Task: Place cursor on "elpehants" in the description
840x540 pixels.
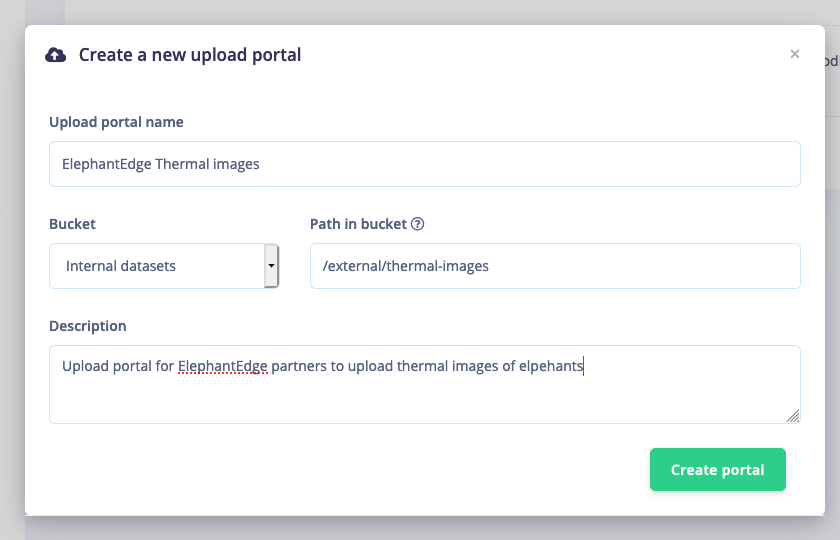Action: coord(550,366)
